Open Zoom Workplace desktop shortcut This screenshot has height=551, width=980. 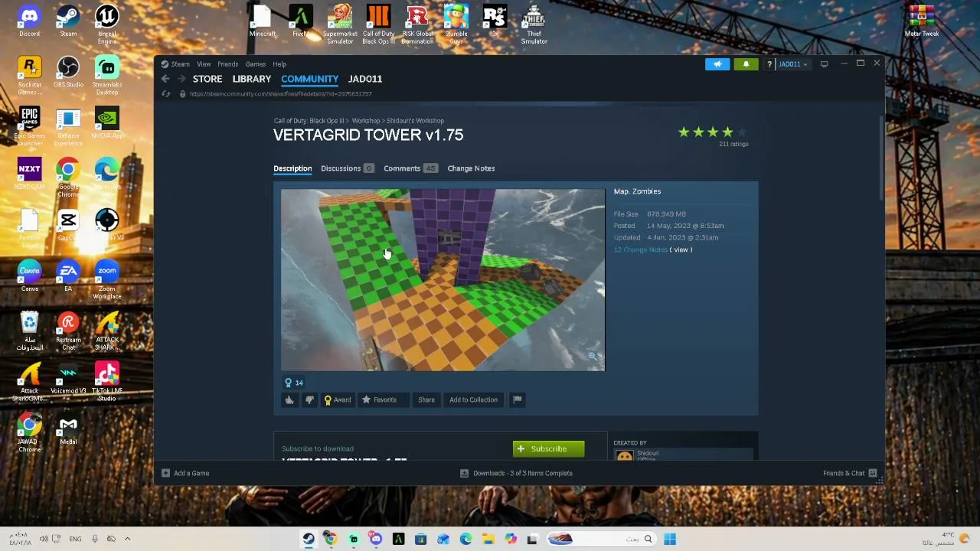(107, 280)
